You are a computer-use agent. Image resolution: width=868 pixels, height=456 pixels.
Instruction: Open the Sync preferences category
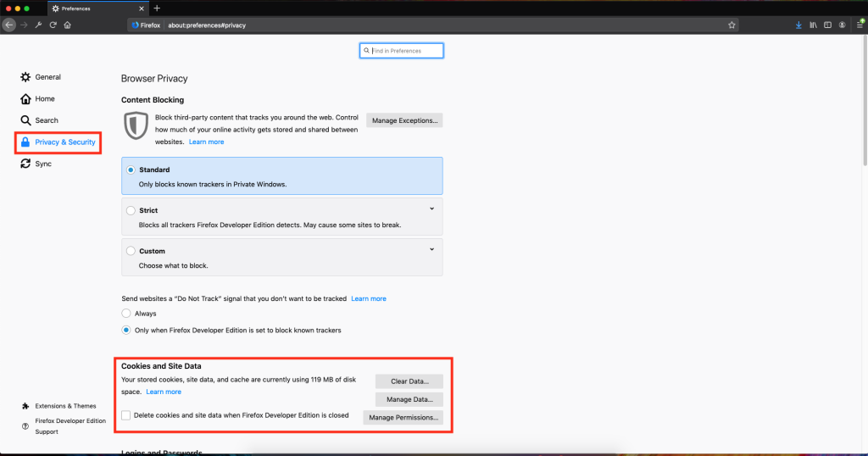36,164
